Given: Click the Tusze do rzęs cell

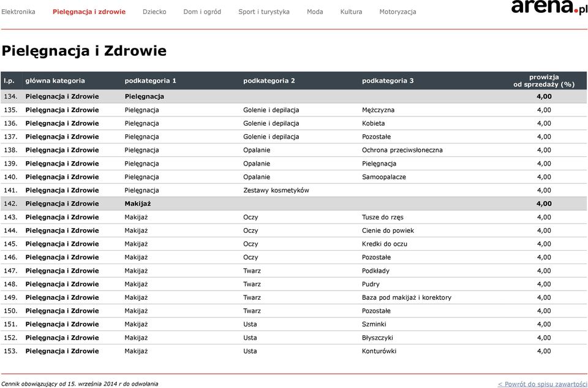Looking at the screenshot, I should pos(382,217).
